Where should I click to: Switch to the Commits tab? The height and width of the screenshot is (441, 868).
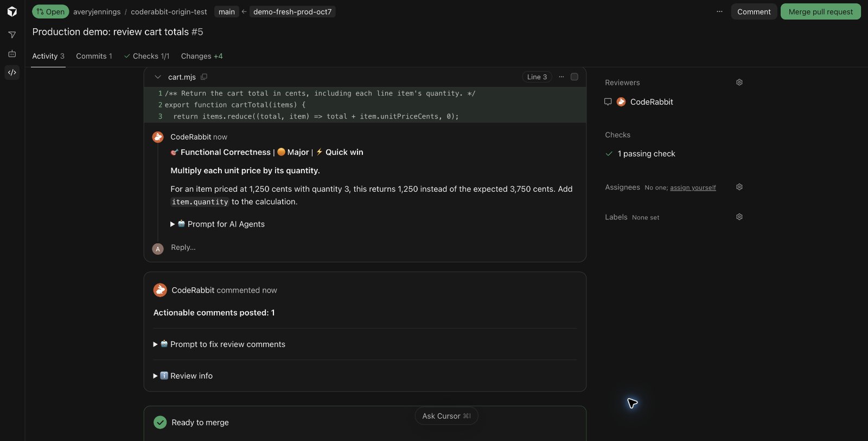point(94,56)
